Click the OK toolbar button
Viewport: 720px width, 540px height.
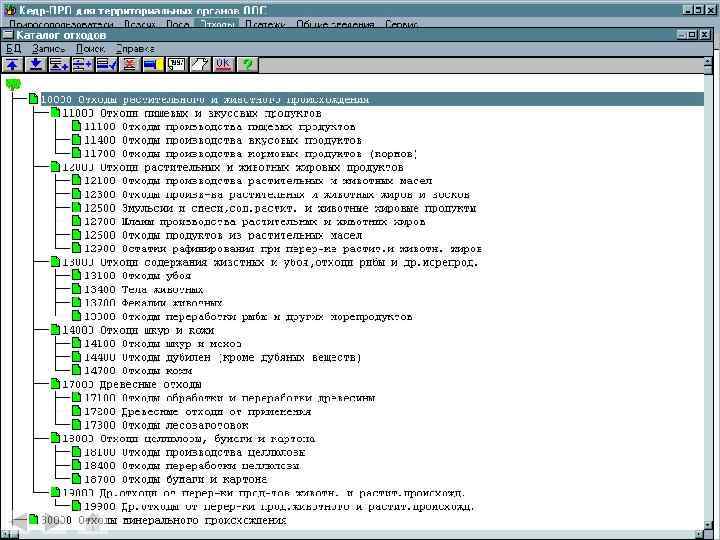coord(224,65)
